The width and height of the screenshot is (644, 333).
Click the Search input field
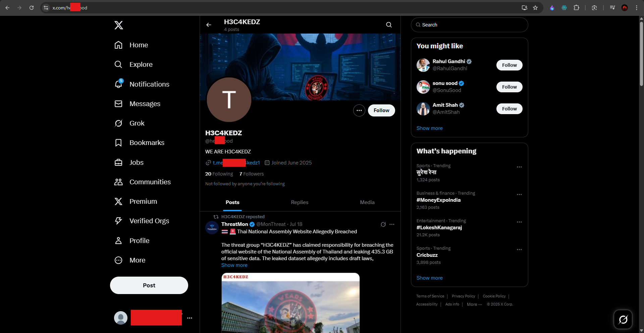tap(469, 25)
